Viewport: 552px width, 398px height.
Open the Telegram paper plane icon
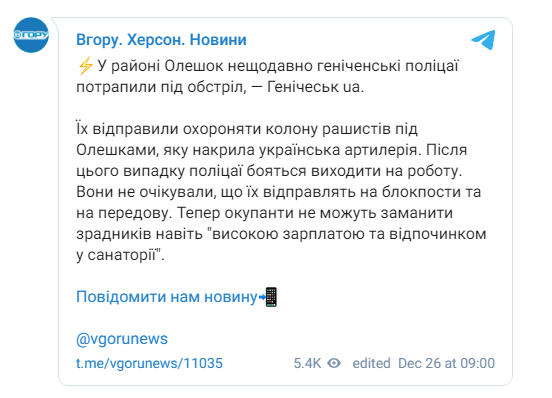483,40
